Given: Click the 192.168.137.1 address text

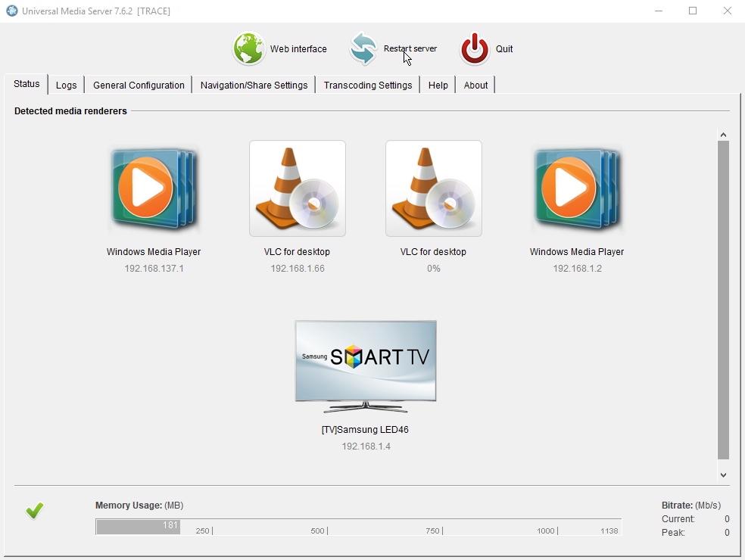Looking at the screenshot, I should [154, 269].
